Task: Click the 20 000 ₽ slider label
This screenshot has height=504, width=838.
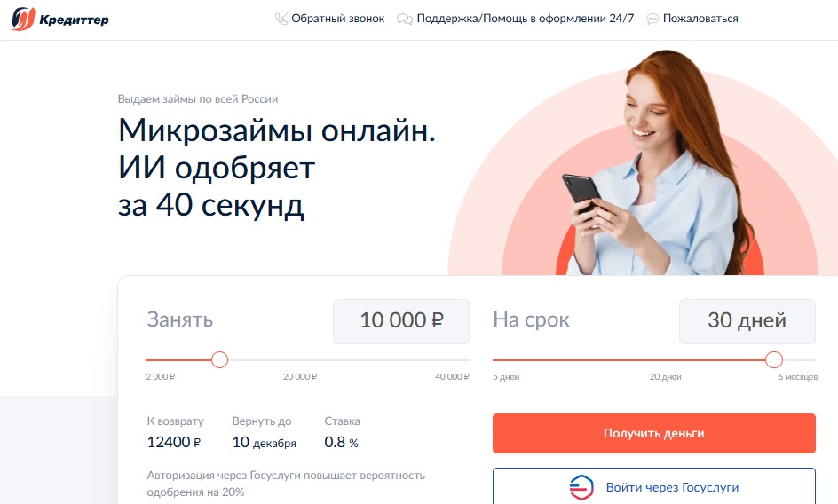Action: pos(300,377)
